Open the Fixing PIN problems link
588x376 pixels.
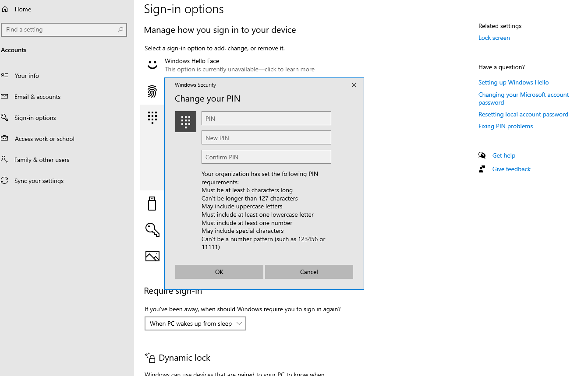505,126
